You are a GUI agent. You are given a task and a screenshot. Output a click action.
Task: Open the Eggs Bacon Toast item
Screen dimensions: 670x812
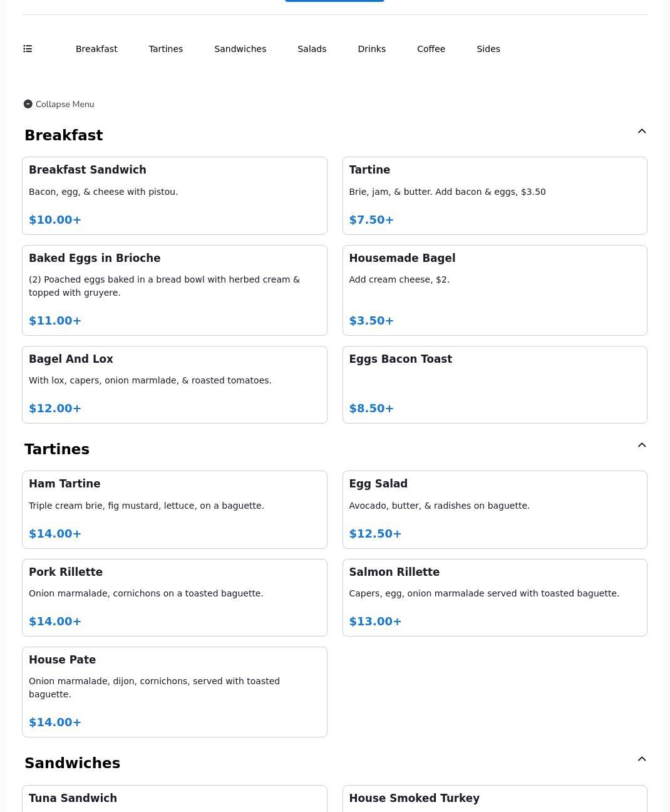tap(495, 385)
